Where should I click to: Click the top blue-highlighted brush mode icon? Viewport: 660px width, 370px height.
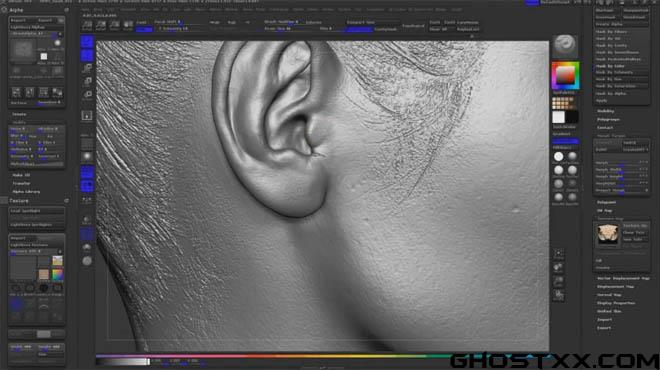pos(87,42)
